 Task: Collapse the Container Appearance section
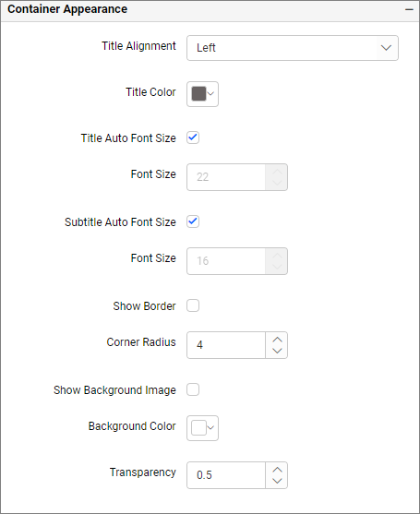coord(409,9)
